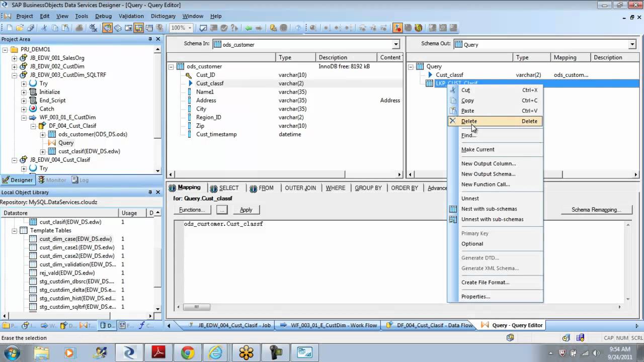Click the green Back arrow toolbar icon
644x362 pixels.
(x=248, y=28)
